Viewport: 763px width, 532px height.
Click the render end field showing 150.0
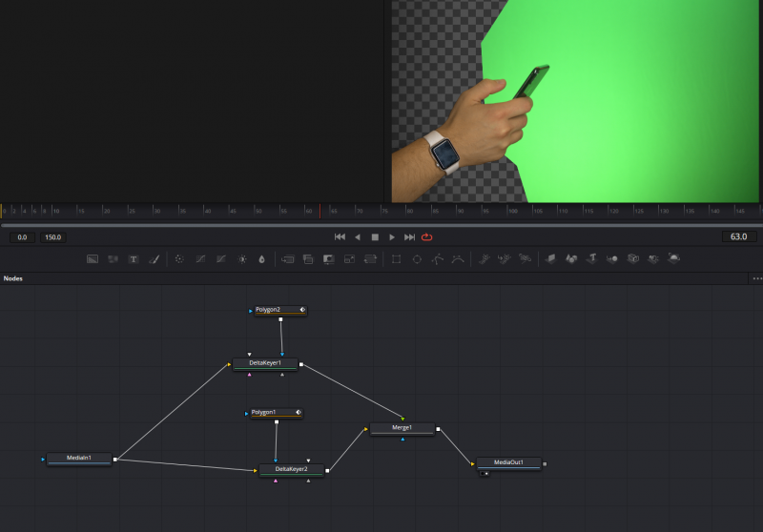tap(52, 236)
